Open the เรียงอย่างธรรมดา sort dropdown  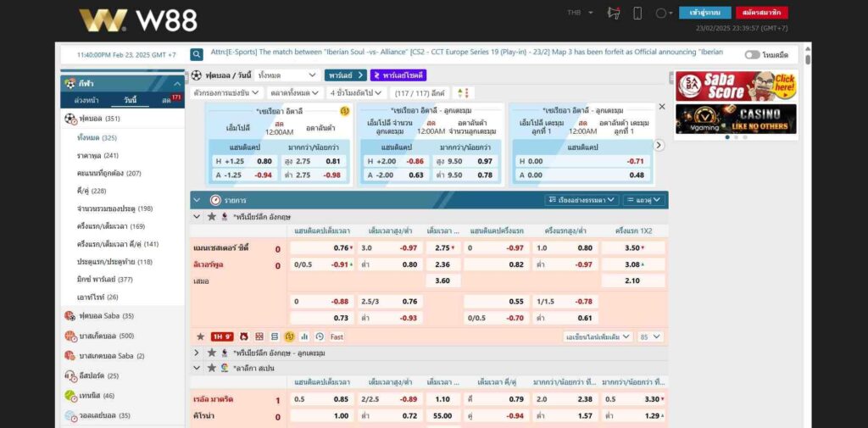coord(581,200)
